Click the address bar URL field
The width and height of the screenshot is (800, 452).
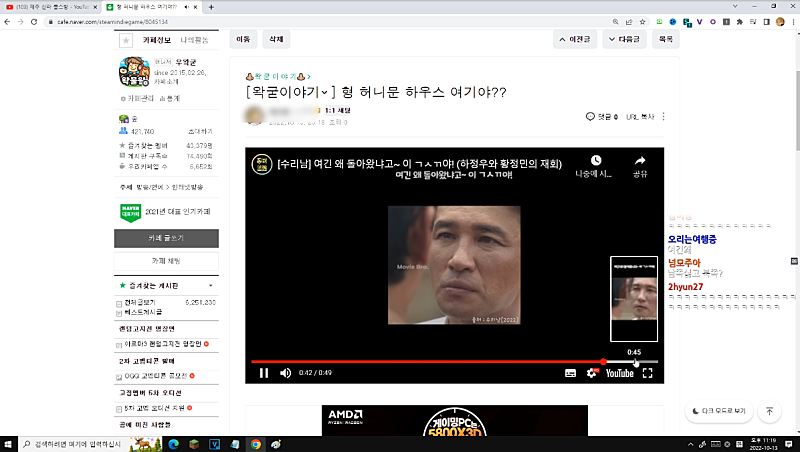327,22
